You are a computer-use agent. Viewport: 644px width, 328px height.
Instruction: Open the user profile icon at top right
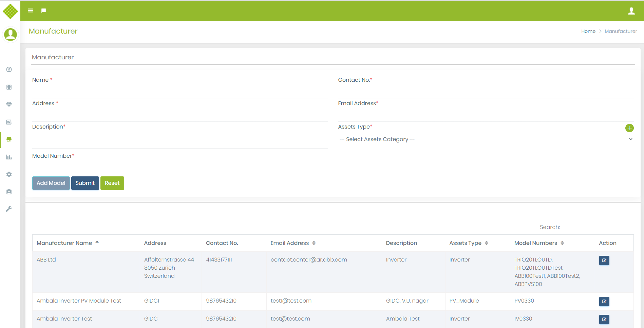632,11
